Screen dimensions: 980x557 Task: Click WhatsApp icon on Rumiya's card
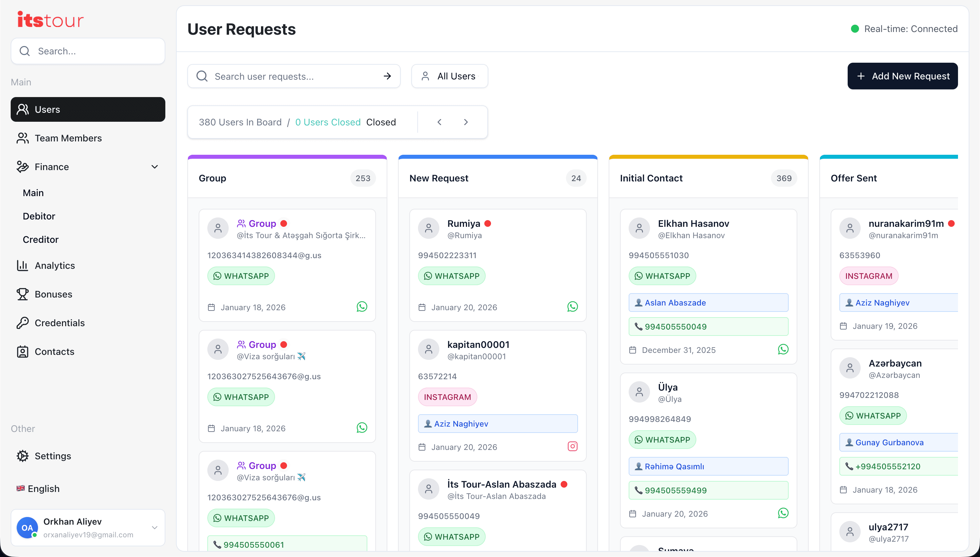point(572,307)
